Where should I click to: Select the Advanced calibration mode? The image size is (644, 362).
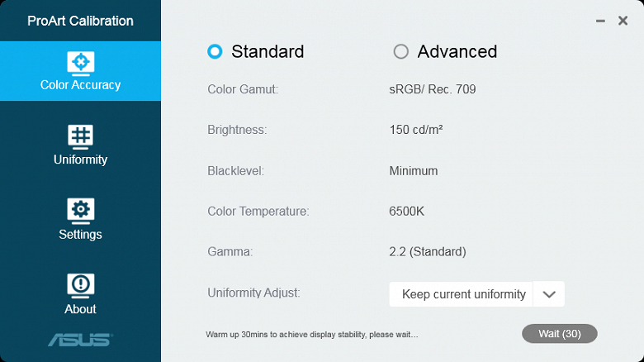401,51
